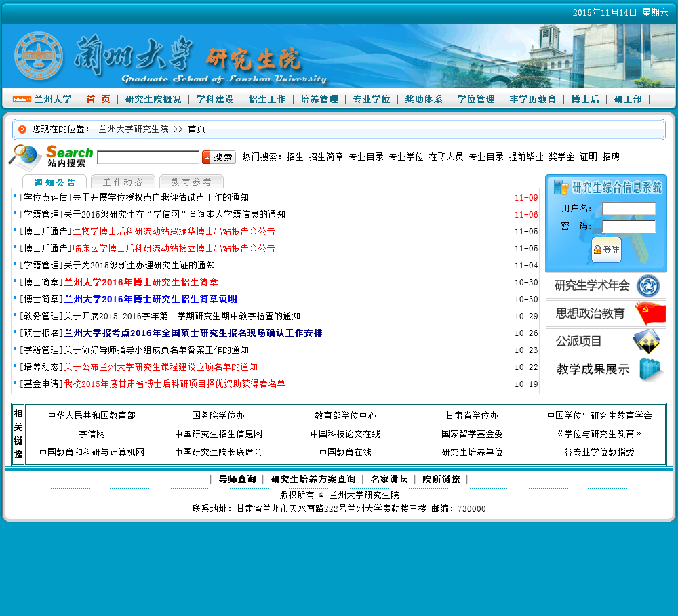The height and width of the screenshot is (616, 678).
Task: Click the 学位点评估 category tag
Action: coord(45,198)
